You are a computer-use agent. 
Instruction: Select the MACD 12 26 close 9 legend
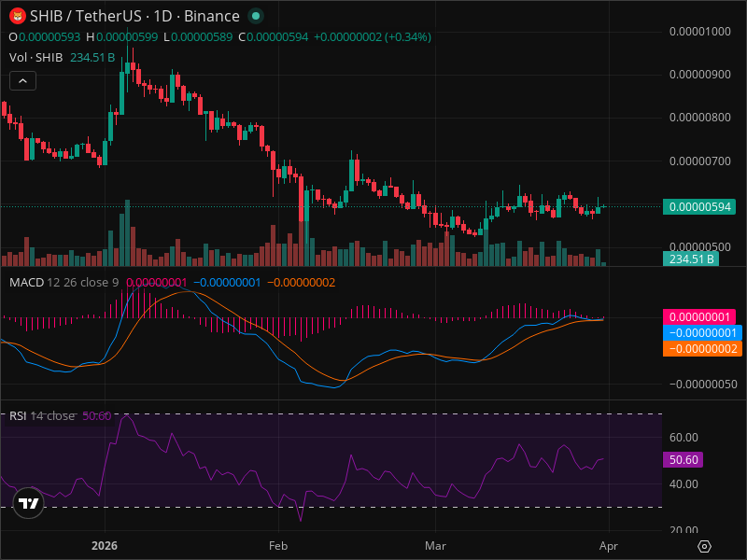(63, 283)
